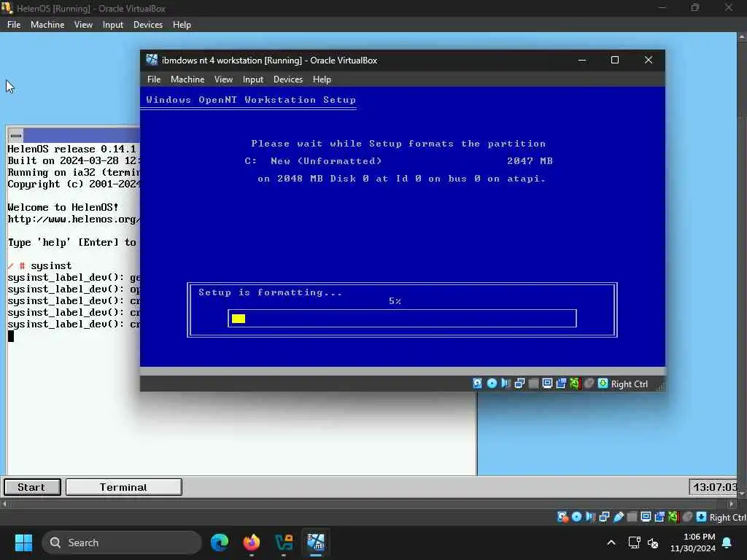Screen dimensions: 747x560
Task: Click keyboard capture indicator in HelenOS window
Action: coord(701,517)
